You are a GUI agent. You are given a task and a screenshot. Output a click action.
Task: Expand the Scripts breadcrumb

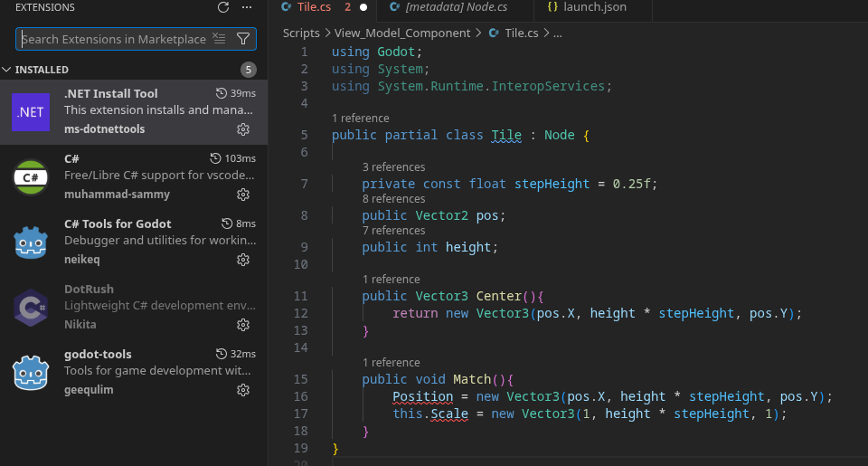pyautogui.click(x=301, y=33)
